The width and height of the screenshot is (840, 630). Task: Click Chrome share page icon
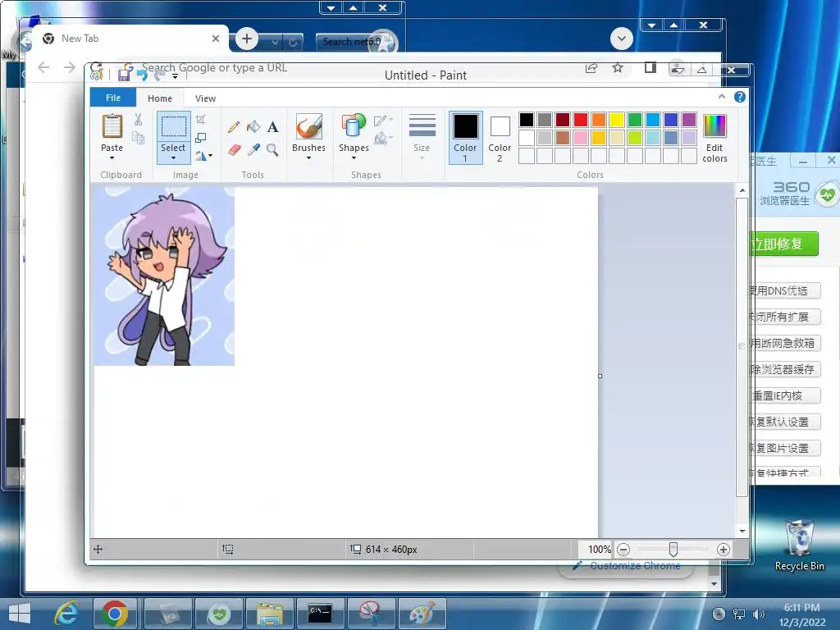point(591,68)
